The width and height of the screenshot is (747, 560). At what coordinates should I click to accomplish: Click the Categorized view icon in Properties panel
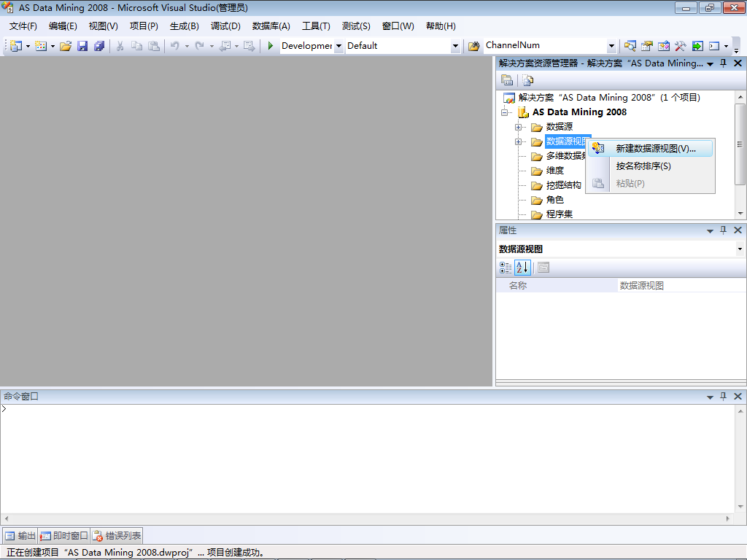506,268
